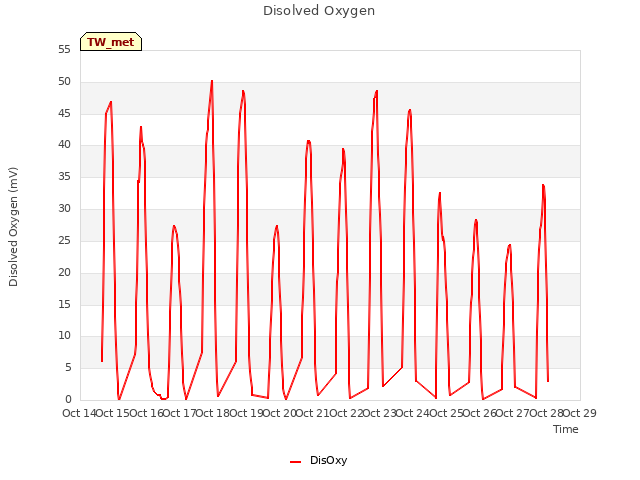The image size is (640, 480).
Task: Click the red DisOxy legend line swatch
Action: (x=296, y=462)
